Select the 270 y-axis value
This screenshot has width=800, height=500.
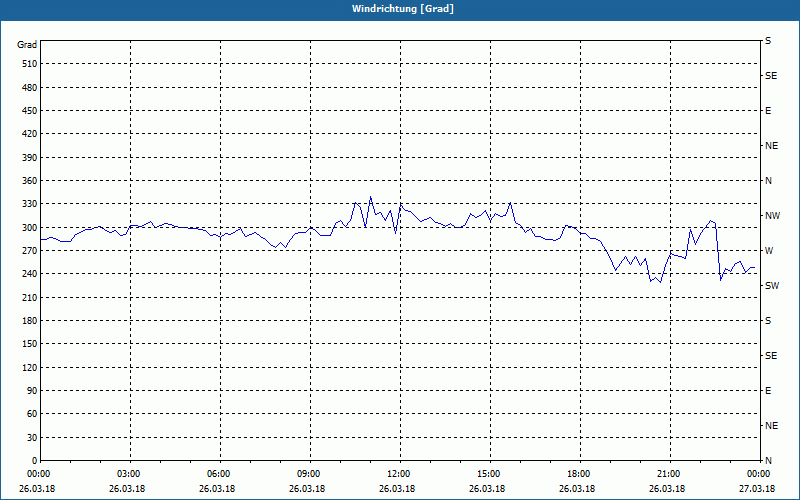[x=30, y=251]
